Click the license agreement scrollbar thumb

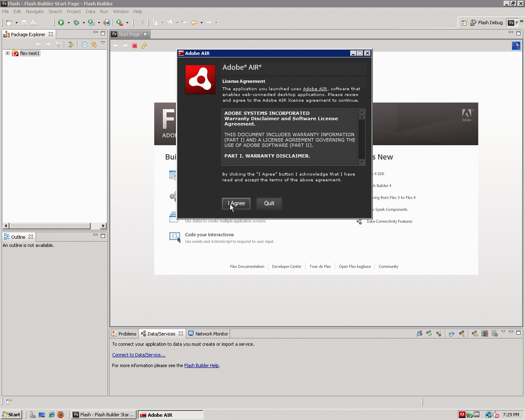point(362,117)
